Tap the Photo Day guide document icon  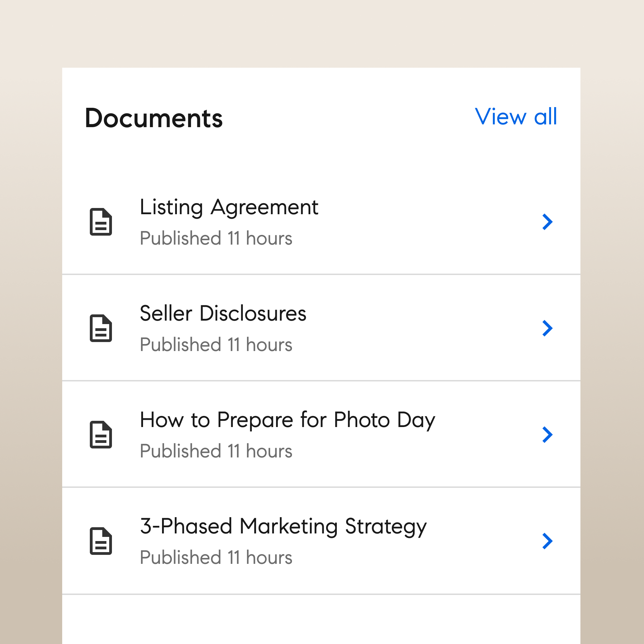coord(101,435)
